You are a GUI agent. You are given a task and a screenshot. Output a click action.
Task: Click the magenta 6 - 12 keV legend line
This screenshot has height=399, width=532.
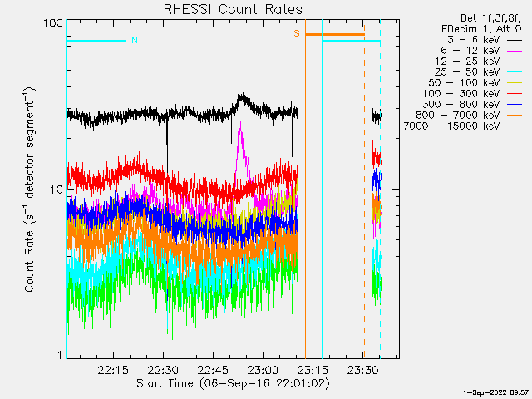(515, 51)
